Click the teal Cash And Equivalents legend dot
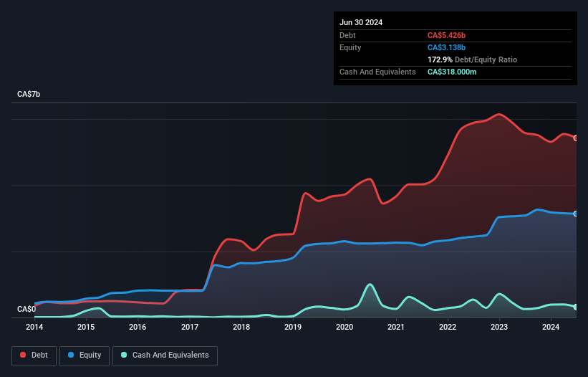The height and width of the screenshot is (377, 588). point(124,355)
